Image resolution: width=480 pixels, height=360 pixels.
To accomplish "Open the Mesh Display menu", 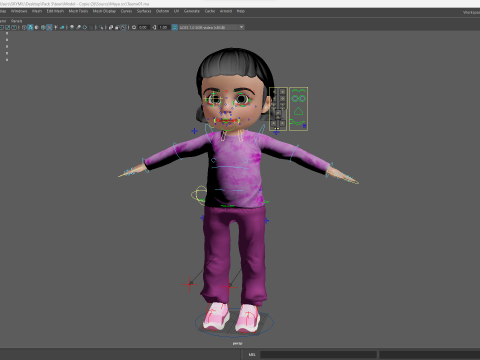I will (104, 11).
